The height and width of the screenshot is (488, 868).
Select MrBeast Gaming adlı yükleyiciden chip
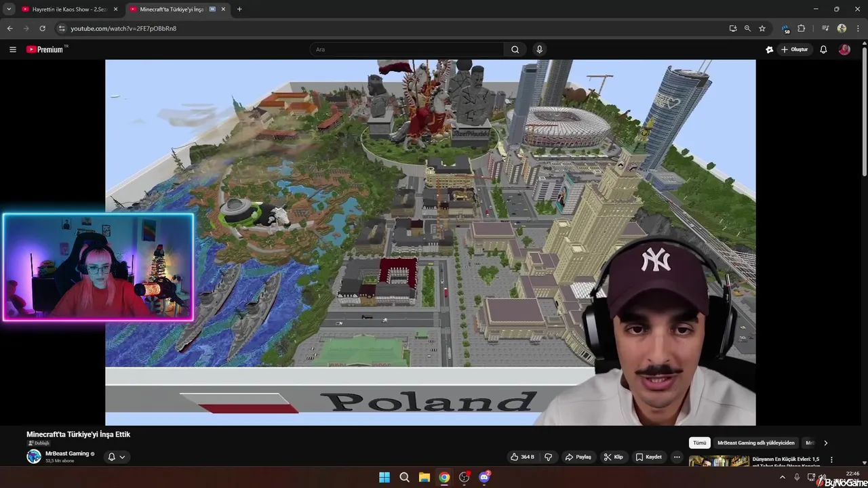(x=756, y=443)
